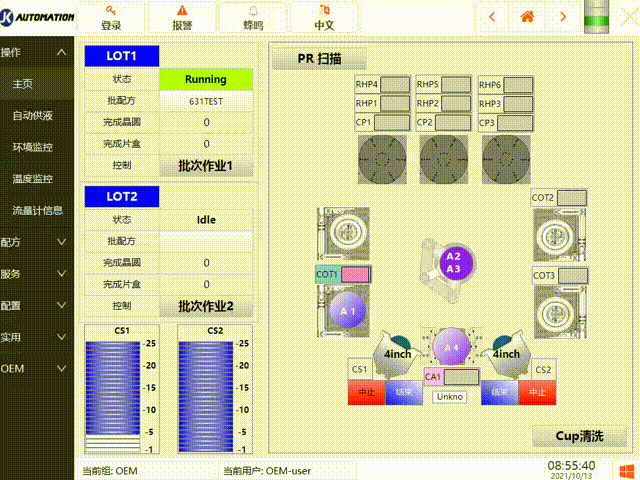Collapse the 操作 menu section

point(61,52)
